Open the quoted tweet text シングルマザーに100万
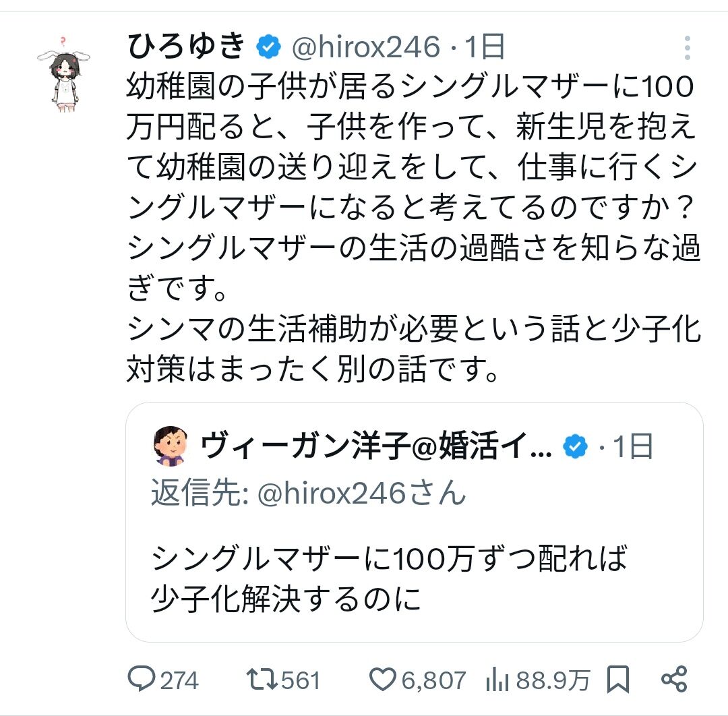The width and height of the screenshot is (728, 716). click(389, 578)
